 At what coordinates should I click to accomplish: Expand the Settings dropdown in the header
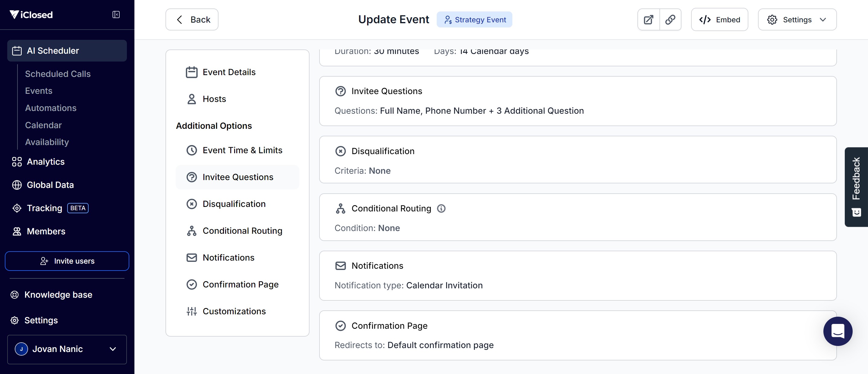pos(797,20)
